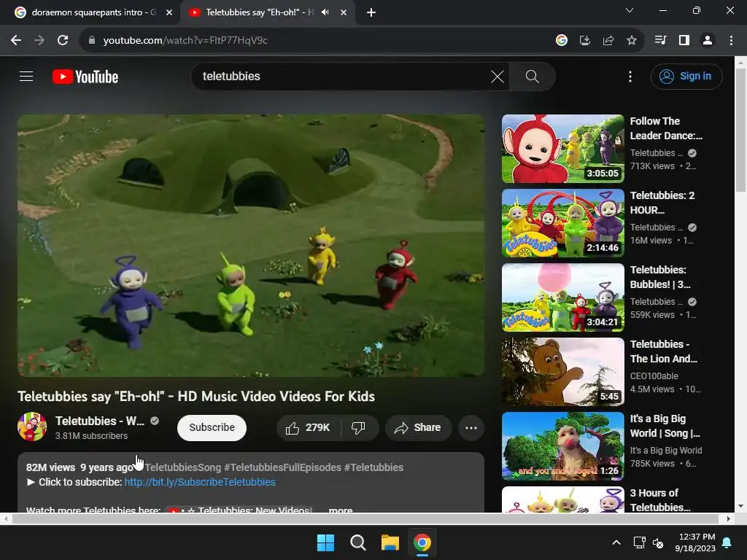Open Chrome media controls icon
The image size is (747, 560).
(660, 41)
